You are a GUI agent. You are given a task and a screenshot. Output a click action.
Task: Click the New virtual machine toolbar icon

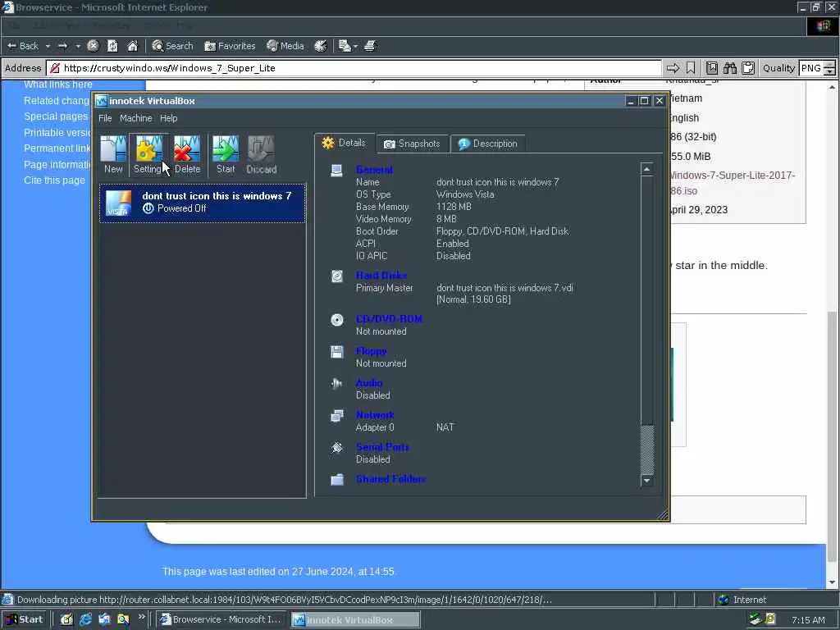pyautogui.click(x=113, y=154)
